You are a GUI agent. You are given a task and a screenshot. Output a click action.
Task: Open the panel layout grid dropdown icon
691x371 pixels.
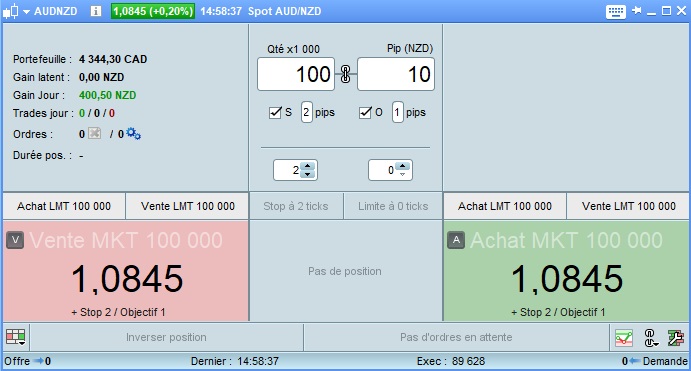(x=16, y=338)
